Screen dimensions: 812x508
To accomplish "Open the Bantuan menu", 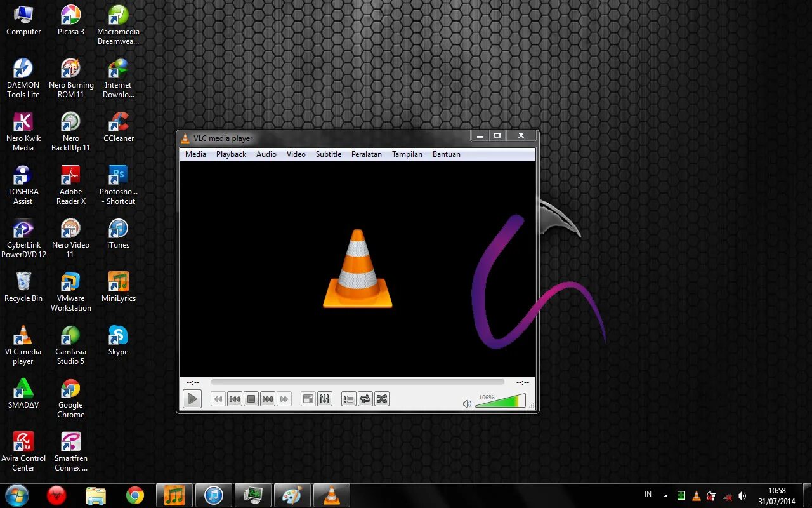I will pyautogui.click(x=447, y=154).
